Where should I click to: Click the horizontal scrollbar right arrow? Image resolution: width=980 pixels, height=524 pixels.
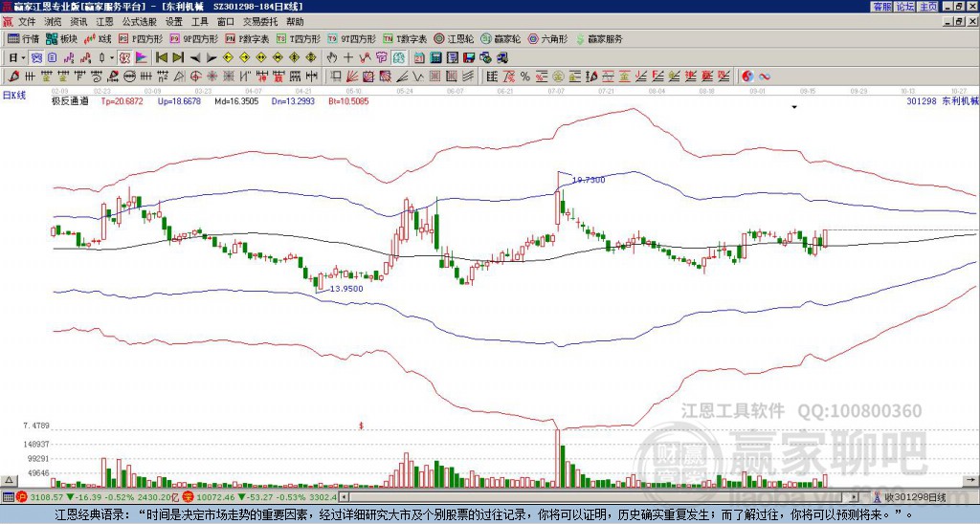tap(855, 497)
